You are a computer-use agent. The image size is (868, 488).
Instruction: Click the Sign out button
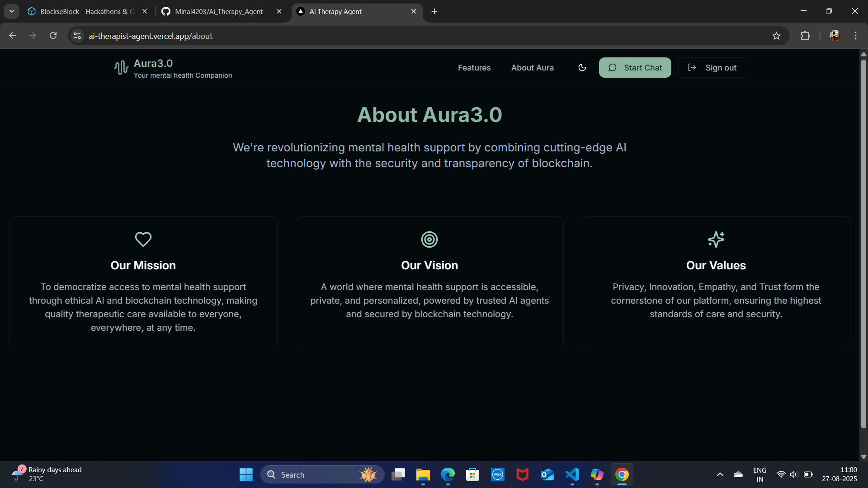click(x=712, y=67)
